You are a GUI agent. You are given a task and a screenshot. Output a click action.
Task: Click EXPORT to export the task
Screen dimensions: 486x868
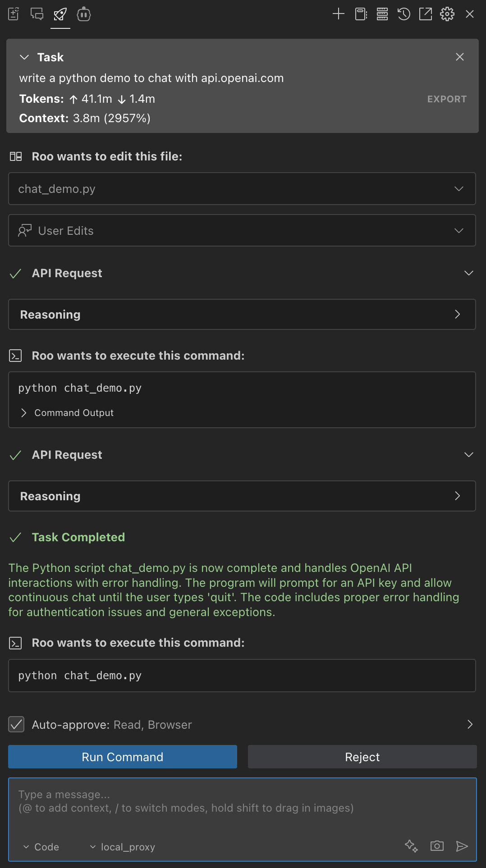447,99
